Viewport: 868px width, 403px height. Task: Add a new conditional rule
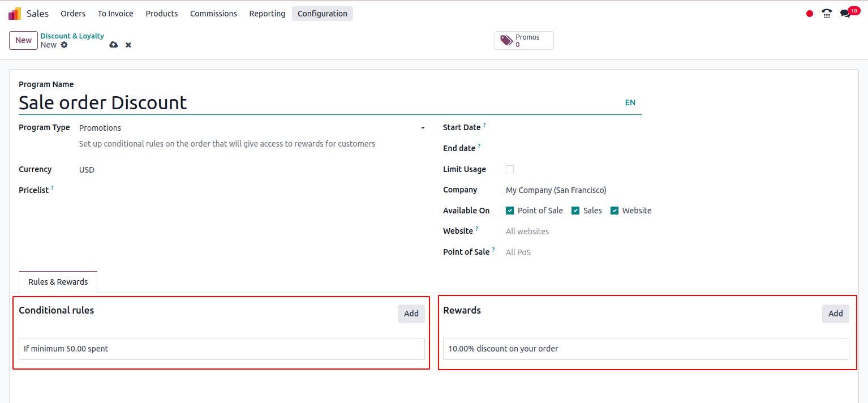click(x=411, y=314)
